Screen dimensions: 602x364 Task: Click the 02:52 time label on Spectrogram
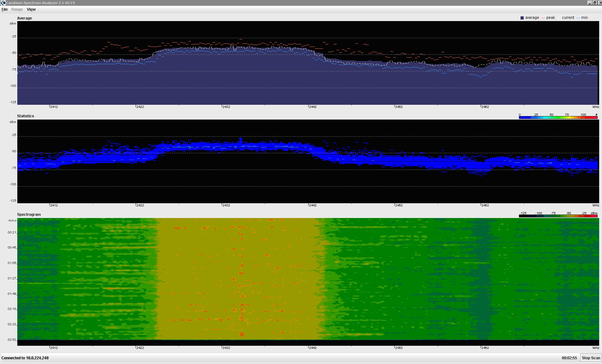(12, 340)
